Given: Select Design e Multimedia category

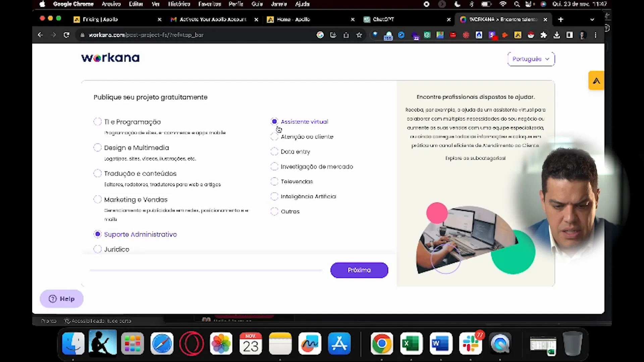Looking at the screenshot, I should [98, 147].
